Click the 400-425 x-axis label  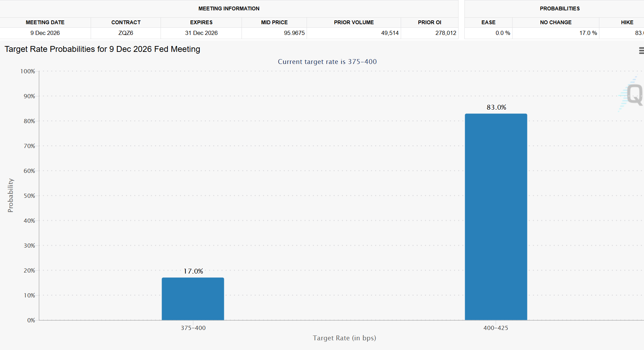[x=496, y=328]
